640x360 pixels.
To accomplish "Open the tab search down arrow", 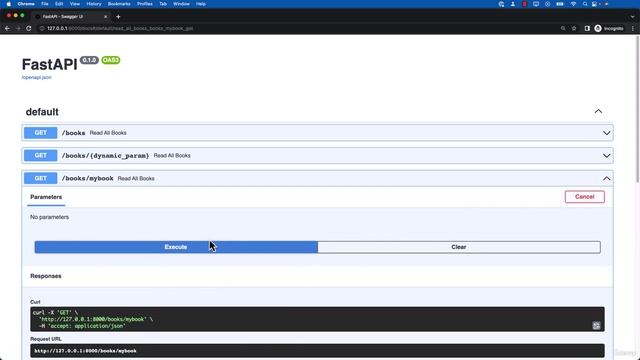I will pyautogui.click(x=632, y=17).
